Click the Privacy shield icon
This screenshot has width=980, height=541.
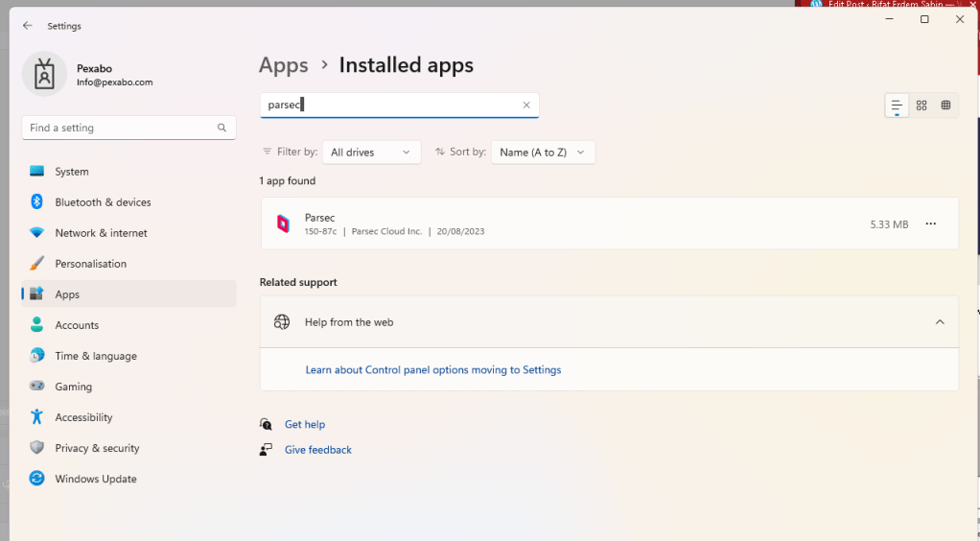[x=36, y=447]
